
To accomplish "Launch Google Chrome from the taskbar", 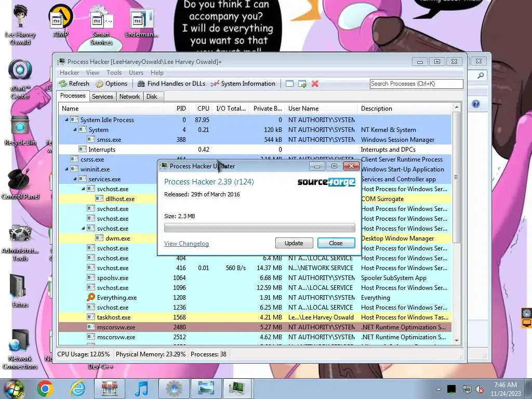I will [x=46, y=389].
